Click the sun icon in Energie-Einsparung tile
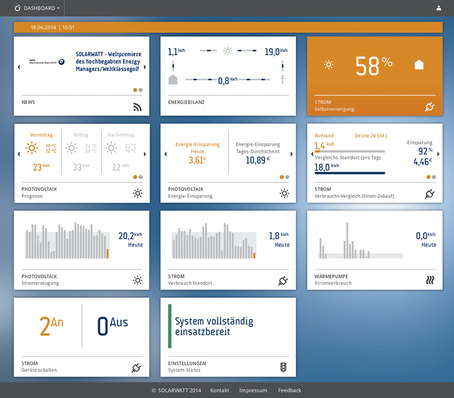This screenshot has height=398, width=454. [284, 193]
